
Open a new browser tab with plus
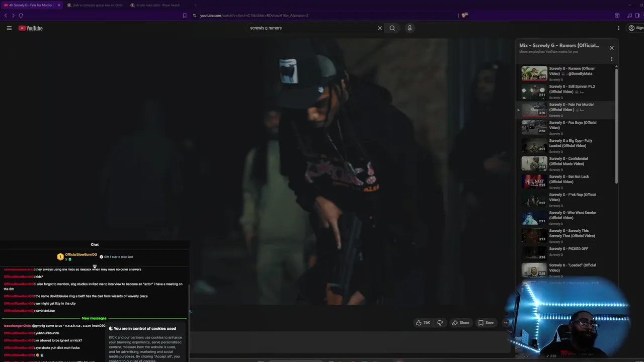coord(195,5)
